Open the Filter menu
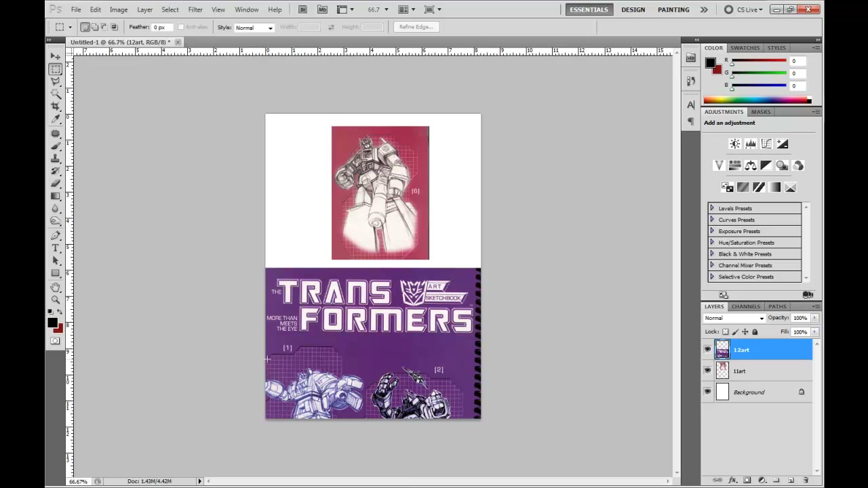 pos(195,9)
